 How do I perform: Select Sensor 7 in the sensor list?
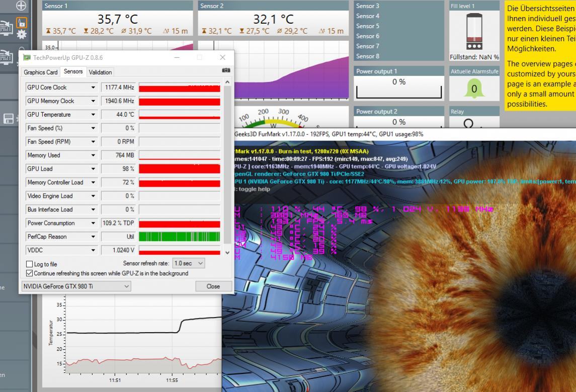[x=368, y=46]
